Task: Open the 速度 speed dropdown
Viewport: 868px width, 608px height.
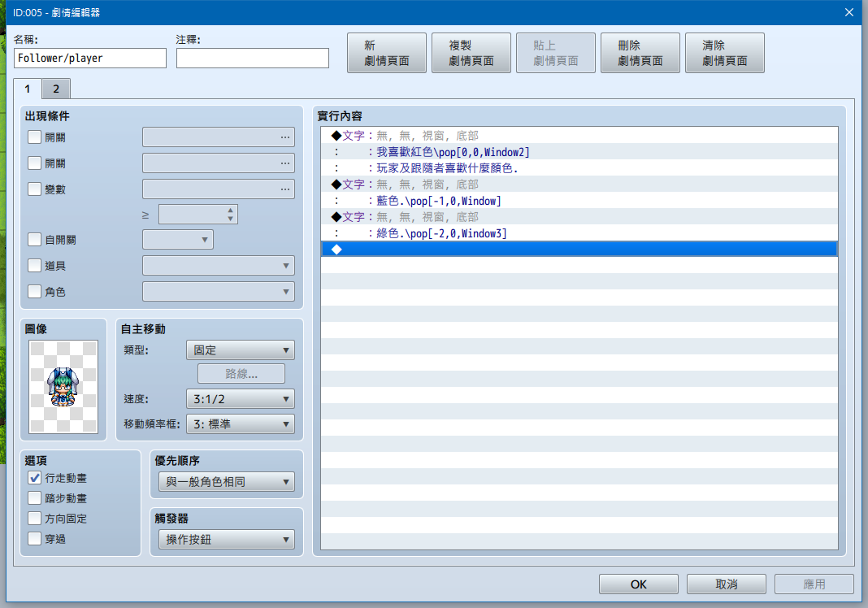Action: click(x=241, y=398)
